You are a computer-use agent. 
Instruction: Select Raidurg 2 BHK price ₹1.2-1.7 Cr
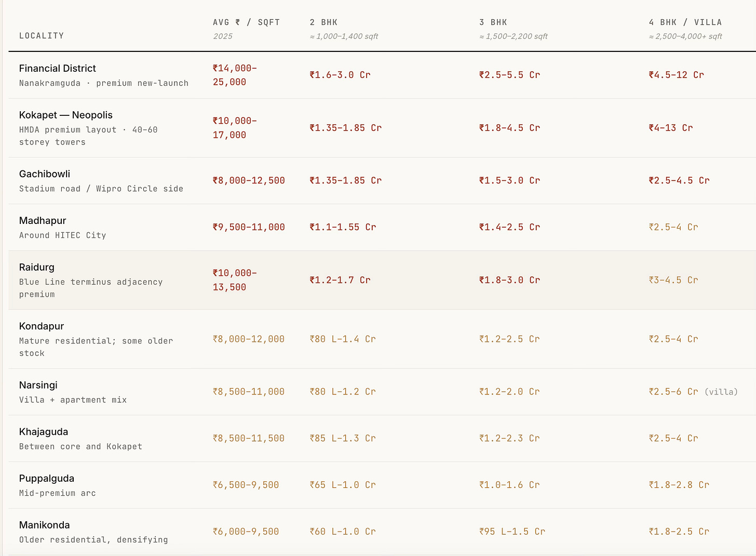click(340, 280)
